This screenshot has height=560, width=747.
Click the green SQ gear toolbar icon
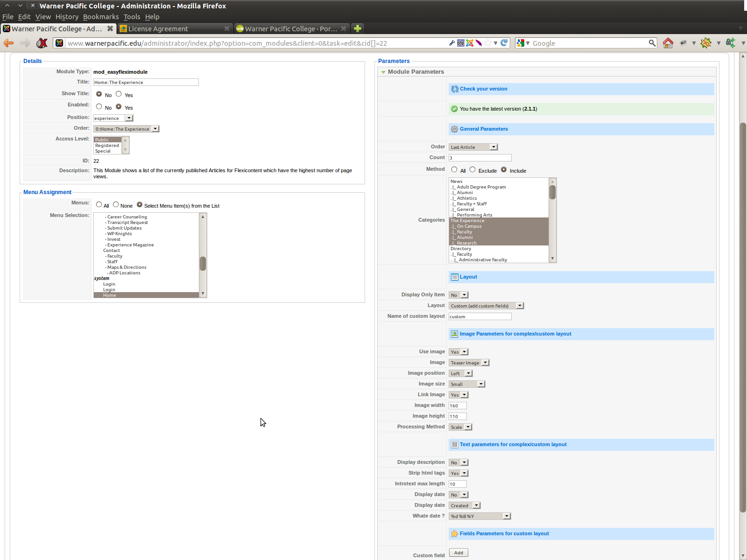point(706,43)
